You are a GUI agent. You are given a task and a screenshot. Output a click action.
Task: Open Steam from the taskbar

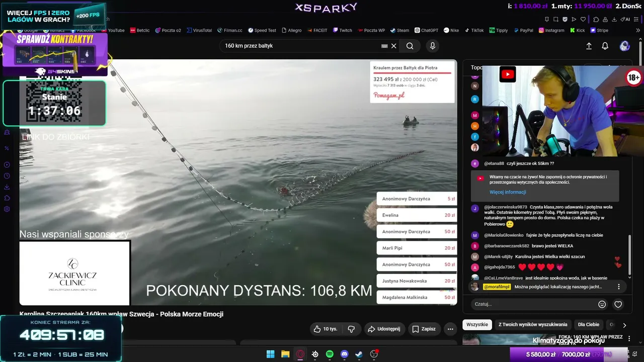coord(359,354)
